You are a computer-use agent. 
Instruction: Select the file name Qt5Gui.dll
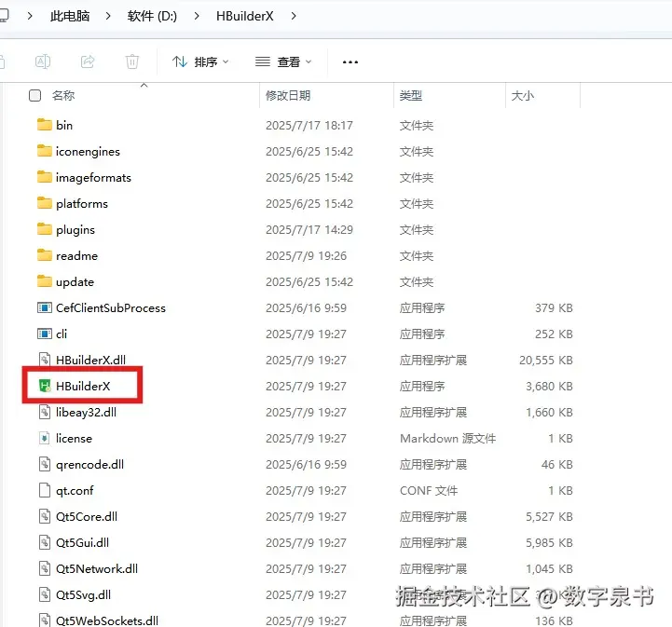pos(82,543)
